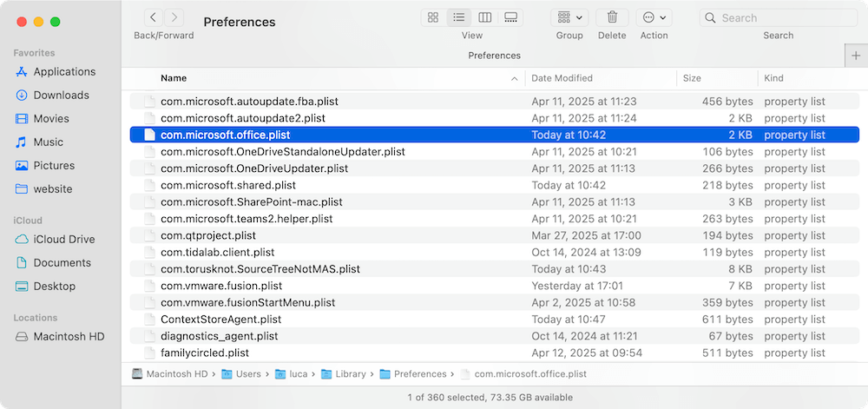This screenshot has width=868, height=409.
Task: Click Library in the path bar
Action: pyautogui.click(x=344, y=374)
